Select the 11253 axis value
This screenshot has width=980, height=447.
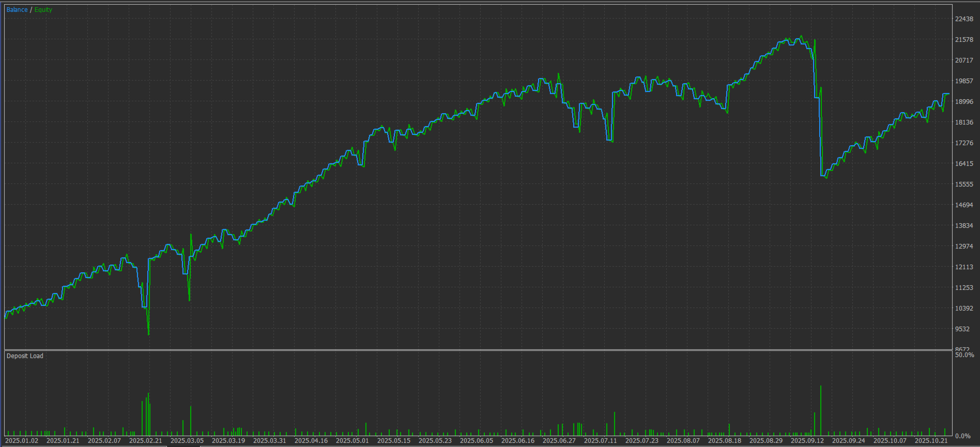964,288
